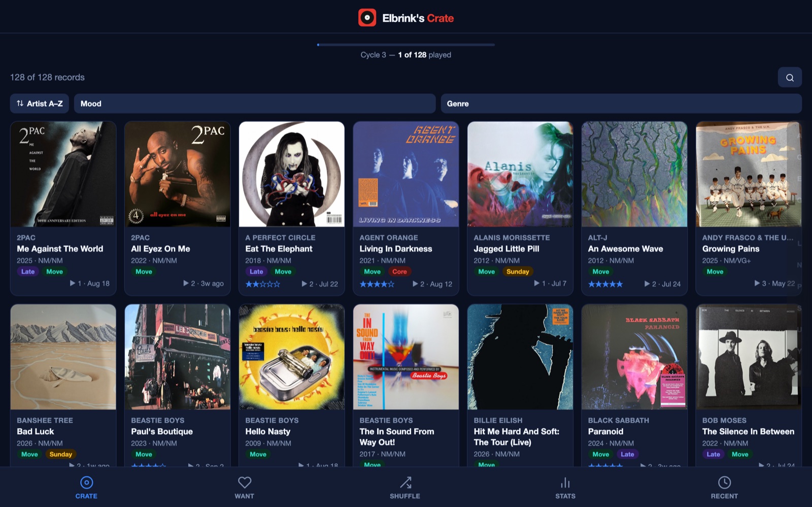Open the Me Against The World album cover
The width and height of the screenshot is (812, 507).
63,174
